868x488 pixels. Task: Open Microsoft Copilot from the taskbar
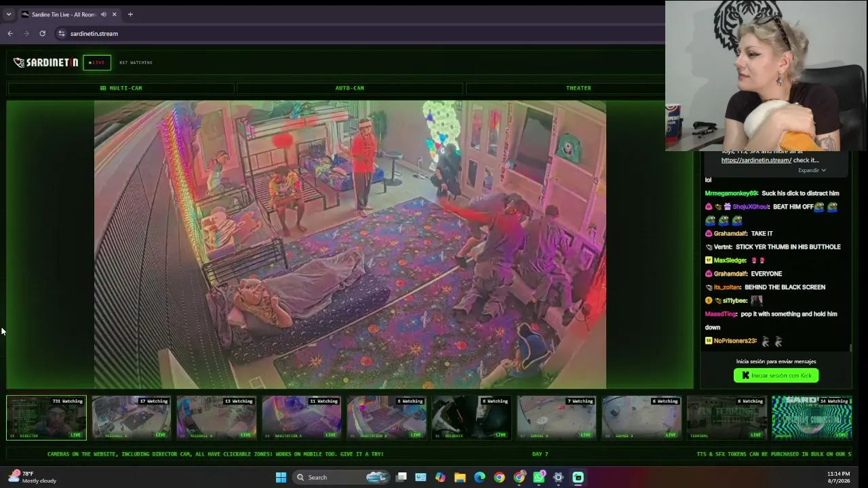pos(440,477)
